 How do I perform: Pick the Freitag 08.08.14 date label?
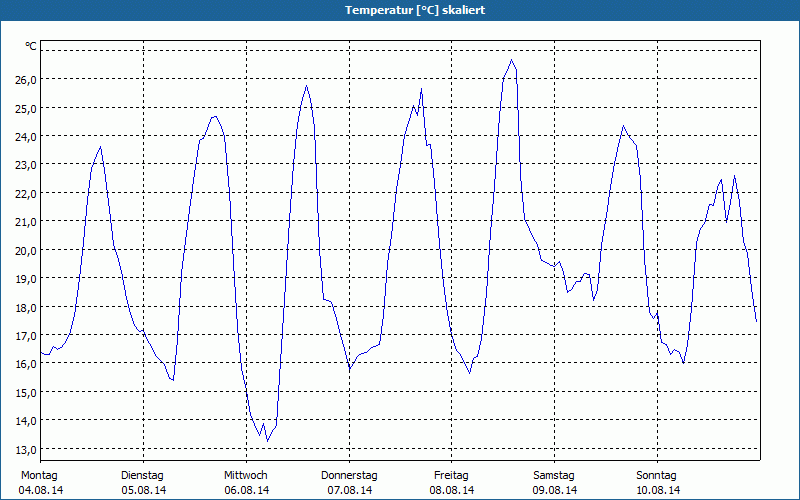pyautogui.click(x=452, y=483)
